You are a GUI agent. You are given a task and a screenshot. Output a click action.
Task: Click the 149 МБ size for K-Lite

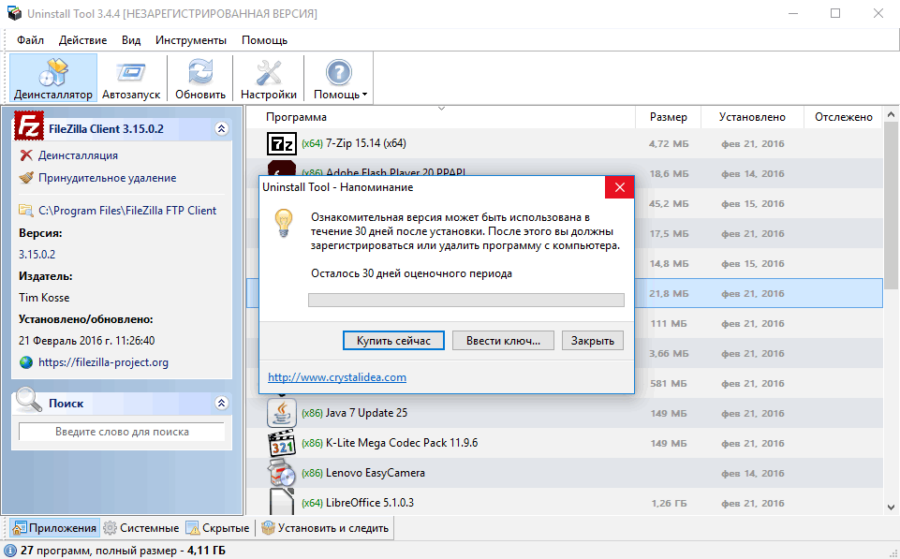coord(668,443)
